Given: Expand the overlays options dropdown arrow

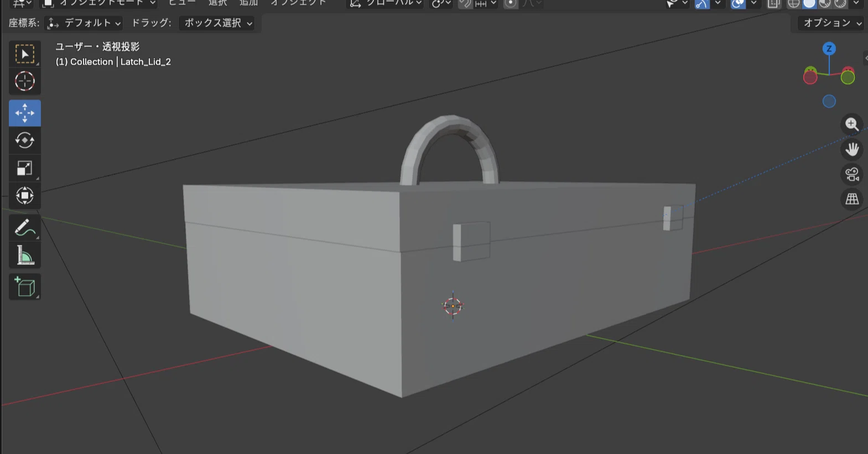Looking at the screenshot, I should (x=753, y=3).
